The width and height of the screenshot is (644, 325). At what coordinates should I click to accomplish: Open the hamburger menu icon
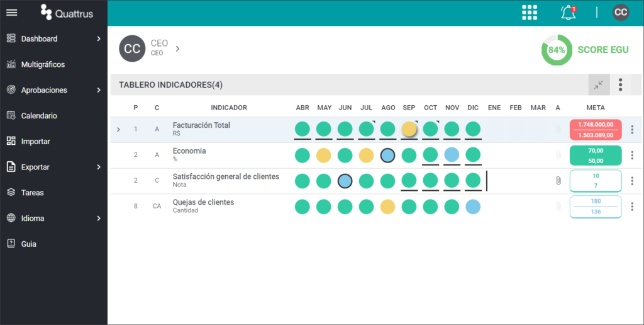(x=11, y=13)
